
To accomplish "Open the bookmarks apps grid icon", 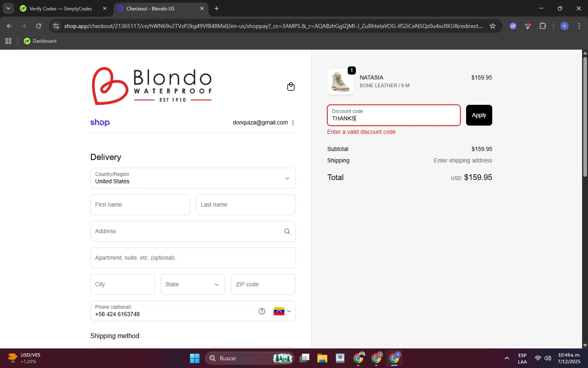I will click(8, 41).
